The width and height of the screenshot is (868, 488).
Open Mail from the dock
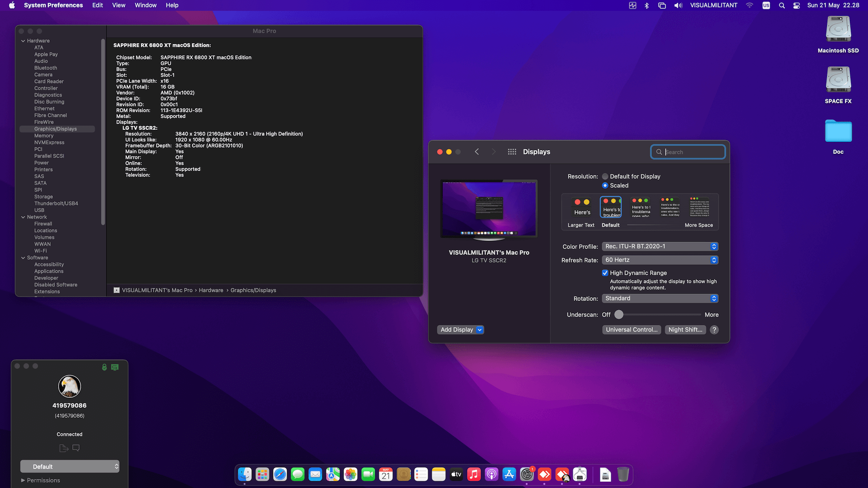coord(315,474)
